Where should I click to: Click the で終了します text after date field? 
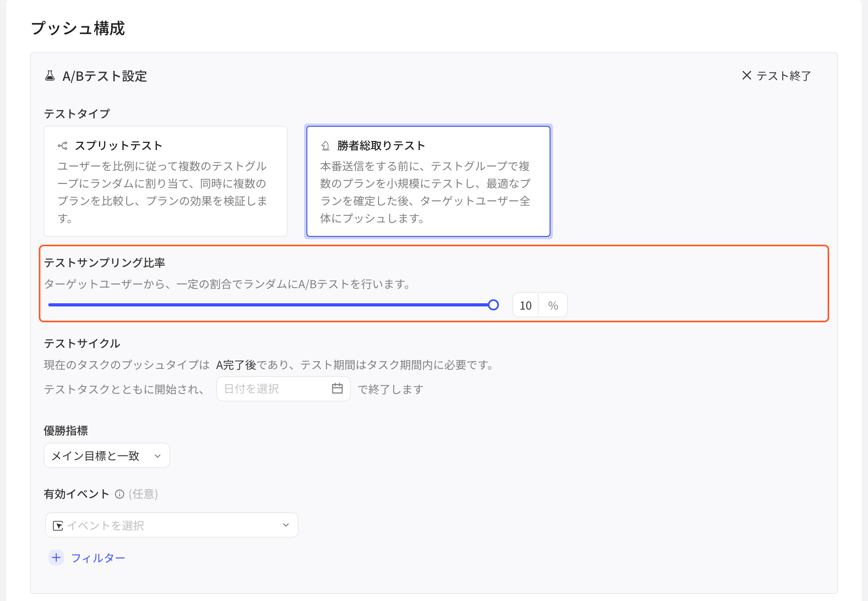[391, 390]
